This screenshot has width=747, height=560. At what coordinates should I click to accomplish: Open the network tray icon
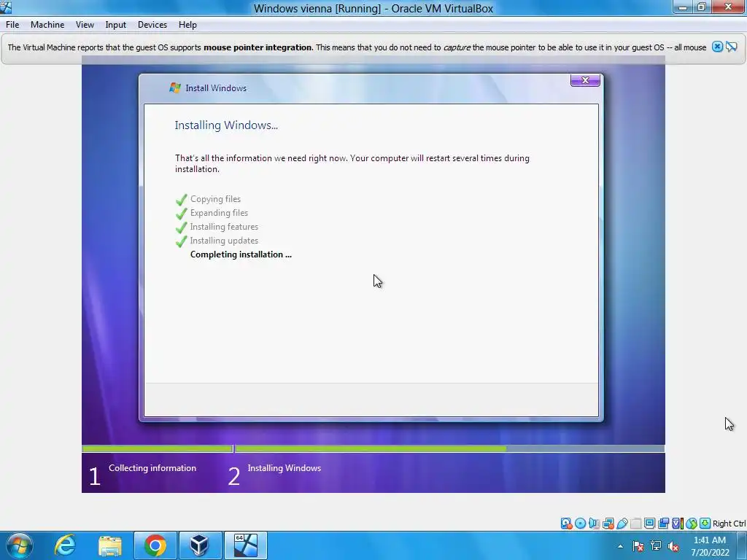coord(656,546)
